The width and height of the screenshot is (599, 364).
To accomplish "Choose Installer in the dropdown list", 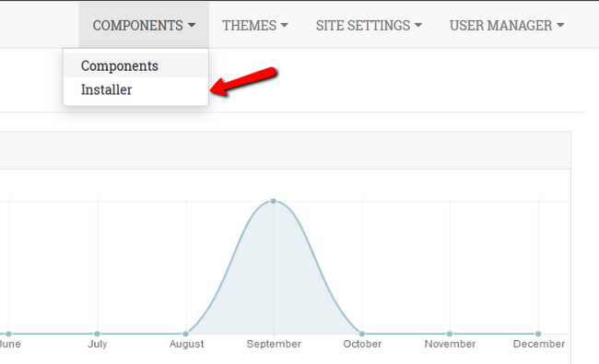I will pos(135,89).
